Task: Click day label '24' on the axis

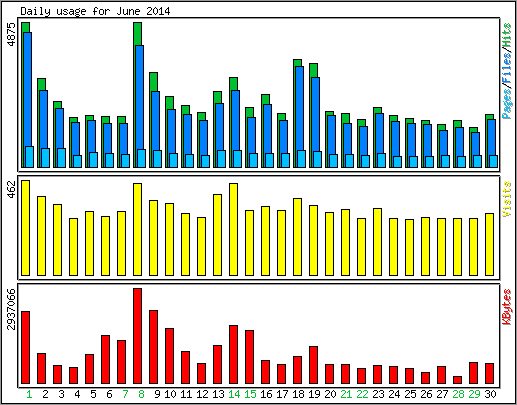Action: [x=394, y=394]
